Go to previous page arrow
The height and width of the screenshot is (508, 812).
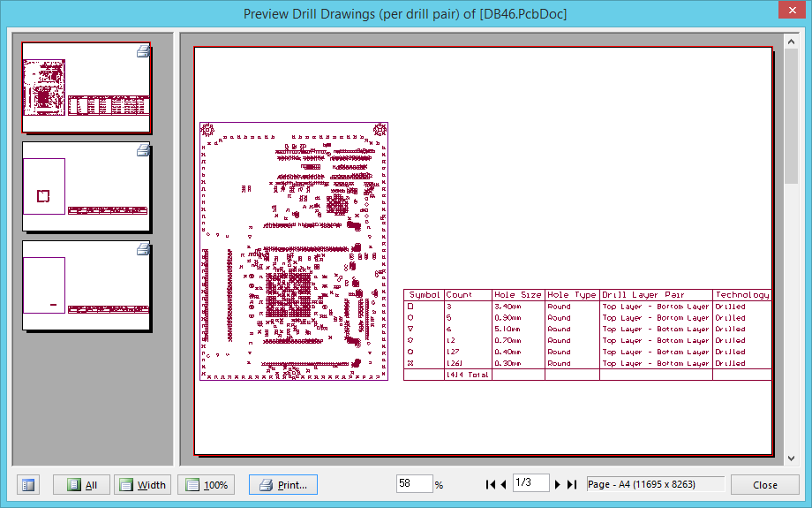[503, 484]
